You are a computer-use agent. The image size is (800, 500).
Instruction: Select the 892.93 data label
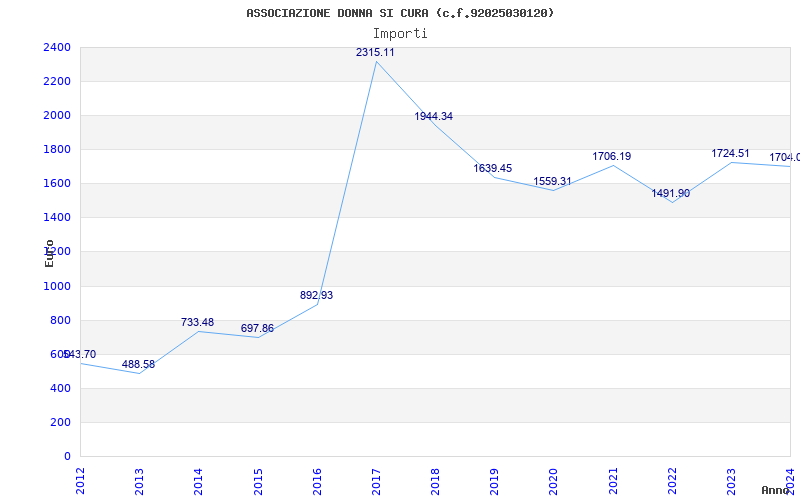[x=316, y=295]
